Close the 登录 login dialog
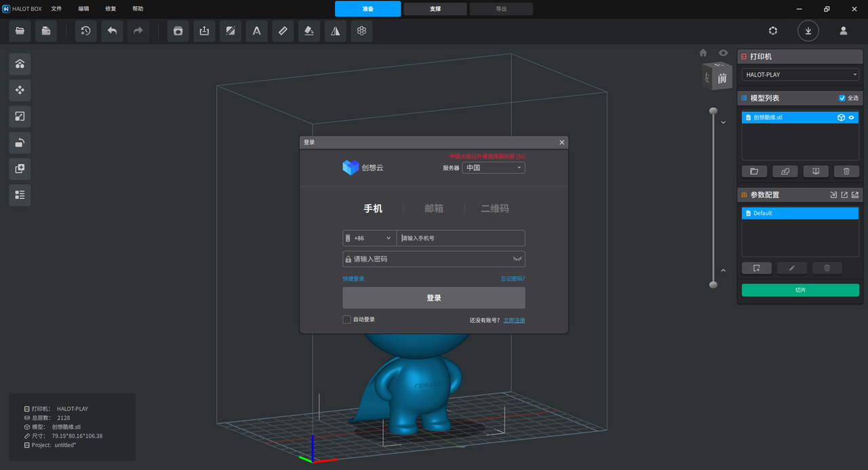The width and height of the screenshot is (868, 470). click(561, 142)
